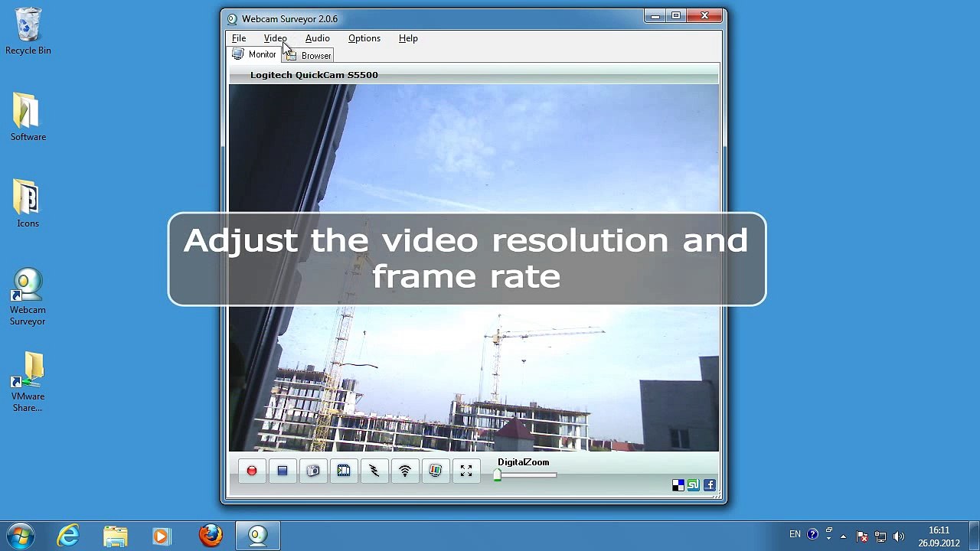Open the Audio menu

[x=317, y=38]
